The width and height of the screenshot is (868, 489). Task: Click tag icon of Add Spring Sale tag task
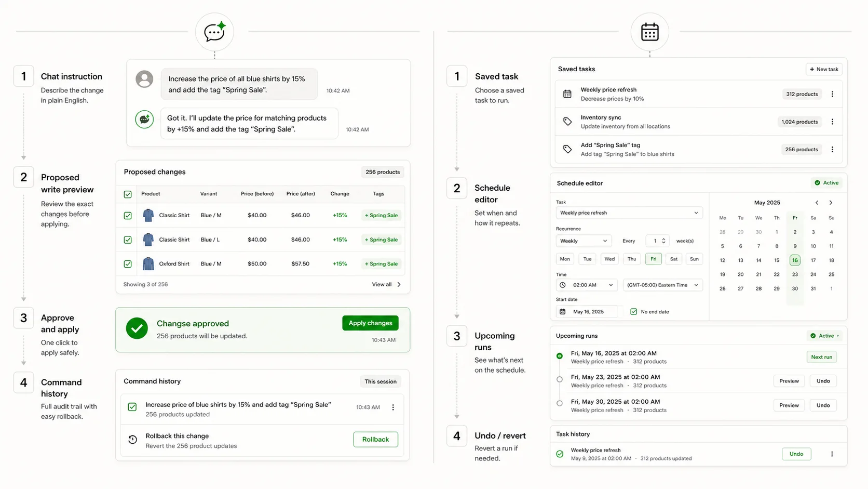pyautogui.click(x=567, y=149)
